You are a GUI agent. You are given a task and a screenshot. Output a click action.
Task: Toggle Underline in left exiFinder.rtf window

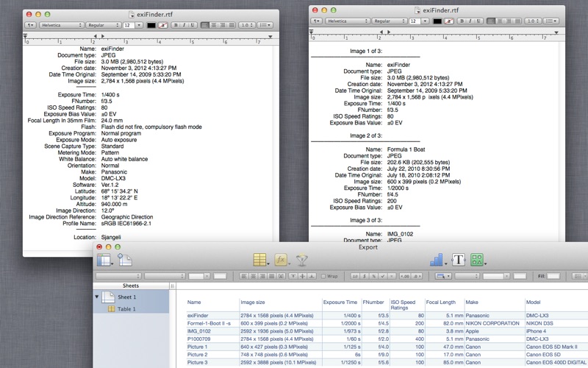pos(193,25)
